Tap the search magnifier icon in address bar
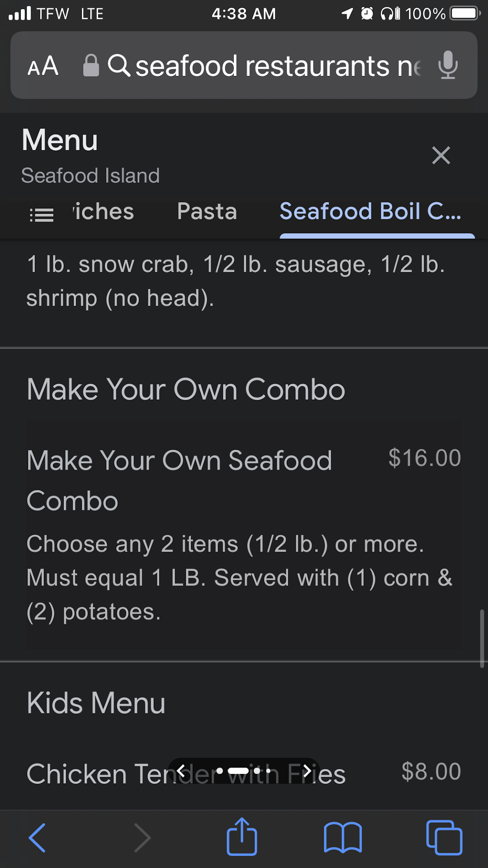This screenshot has height=868, width=488. (119, 66)
